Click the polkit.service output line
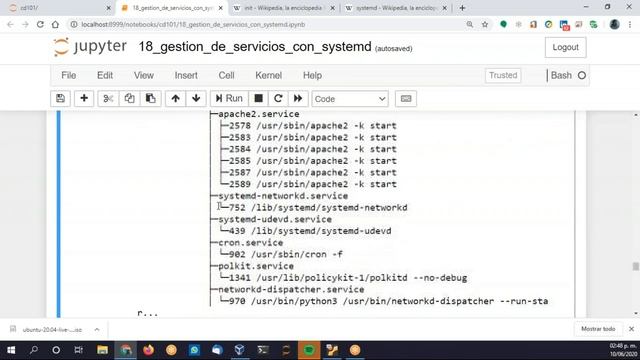Viewport: 640px width, 360px height. tap(256, 266)
